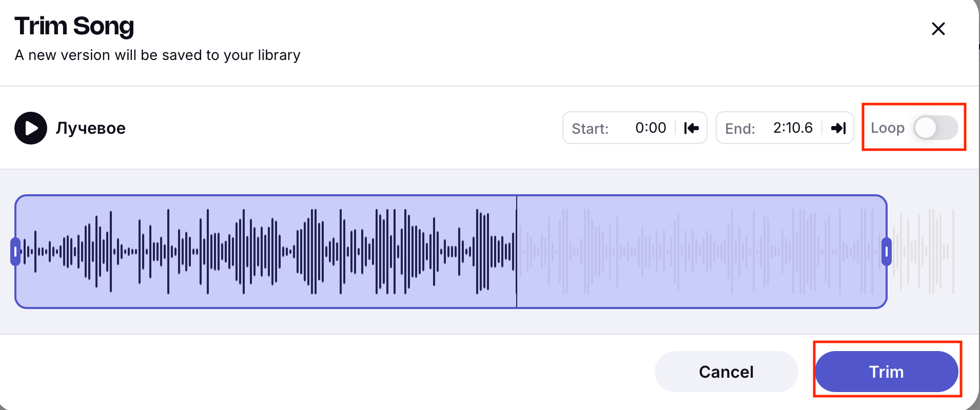Image resolution: width=980 pixels, height=410 pixels.
Task: Click the Loop label text
Action: pyautogui.click(x=887, y=128)
